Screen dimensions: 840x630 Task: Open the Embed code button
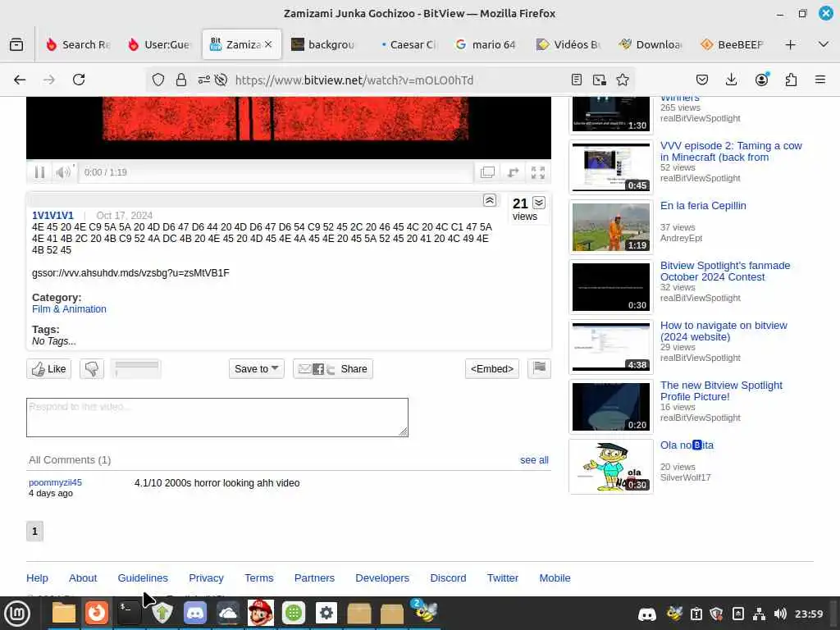click(x=492, y=369)
